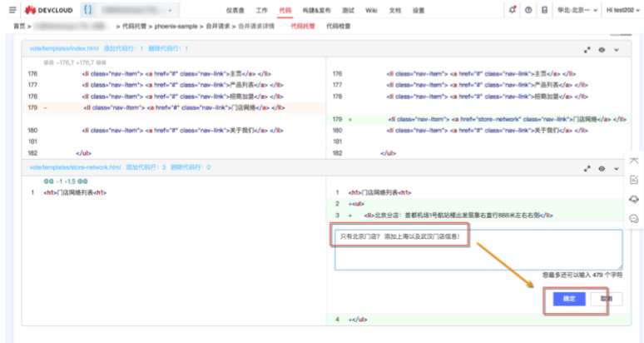Click the minus sign on deleted line 179
644x343 pixels.
[45, 108]
